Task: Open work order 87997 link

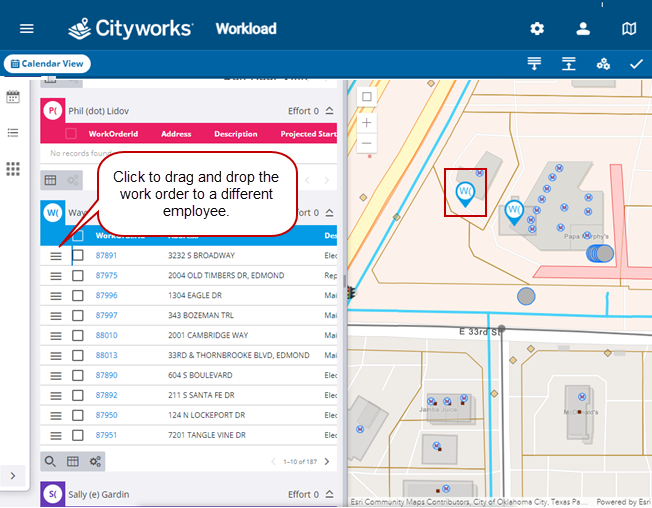Action: click(x=106, y=315)
